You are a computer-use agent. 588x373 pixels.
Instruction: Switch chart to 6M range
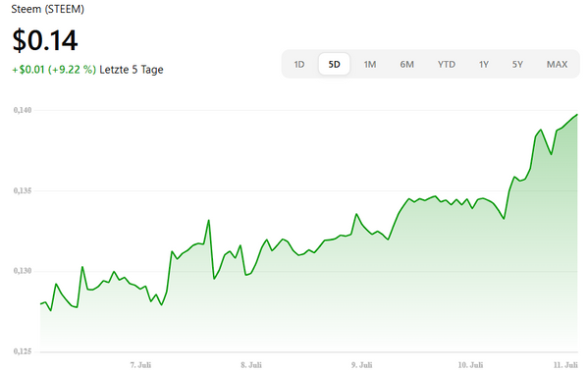(x=406, y=65)
